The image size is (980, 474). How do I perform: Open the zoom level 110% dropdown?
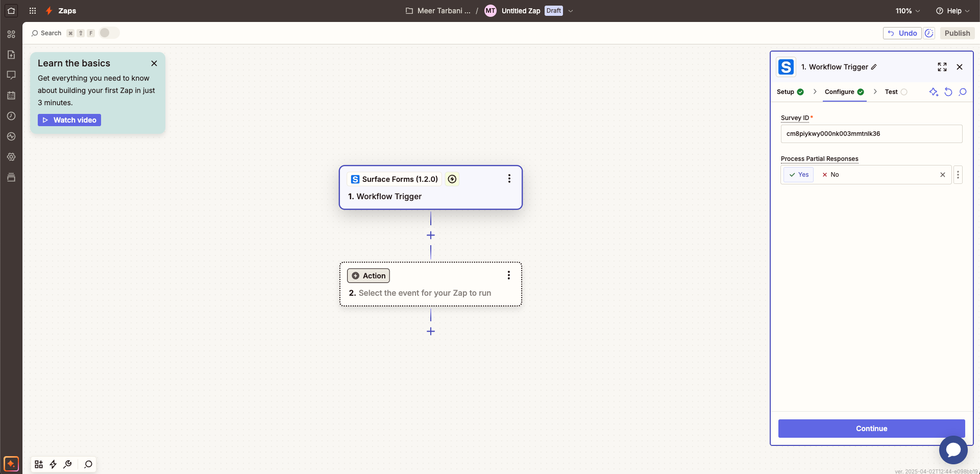pos(908,11)
